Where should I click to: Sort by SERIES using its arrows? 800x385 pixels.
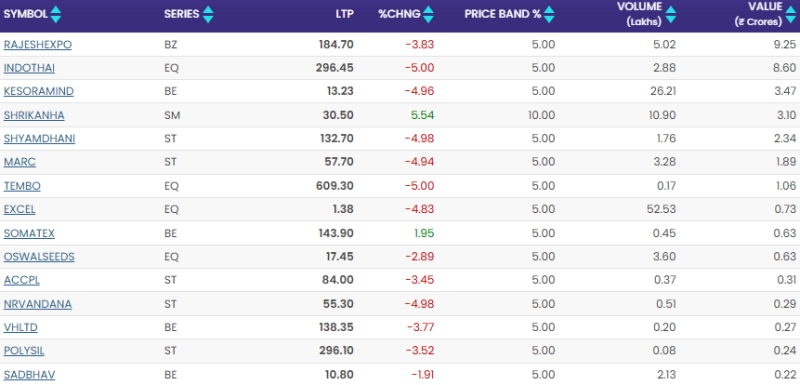coord(208,14)
